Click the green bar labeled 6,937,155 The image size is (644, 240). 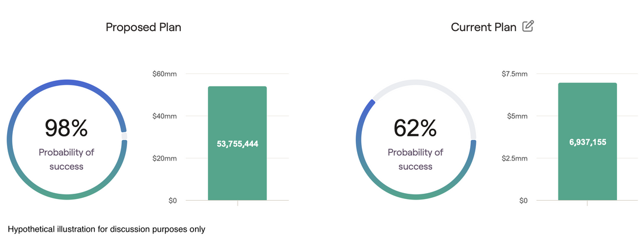[587, 142]
